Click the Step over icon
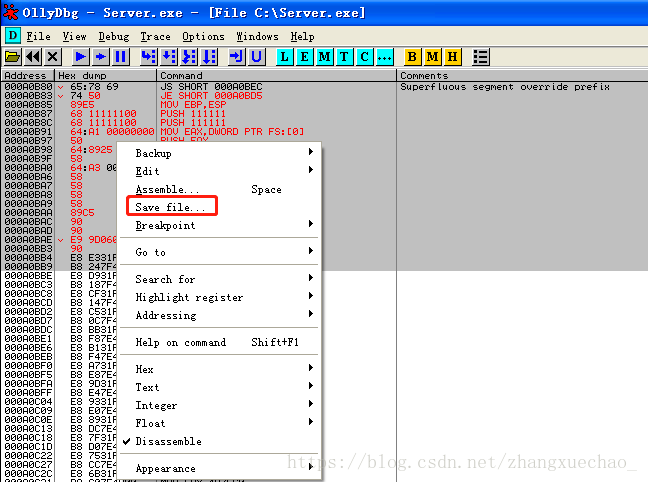This screenshot has height=482, width=648. pos(169,57)
